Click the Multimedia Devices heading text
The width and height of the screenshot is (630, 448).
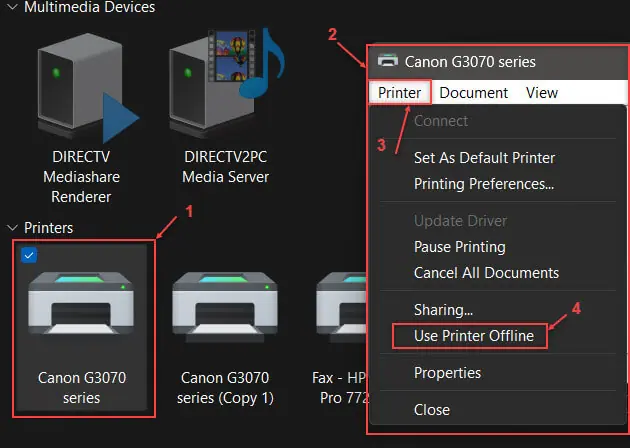point(90,7)
